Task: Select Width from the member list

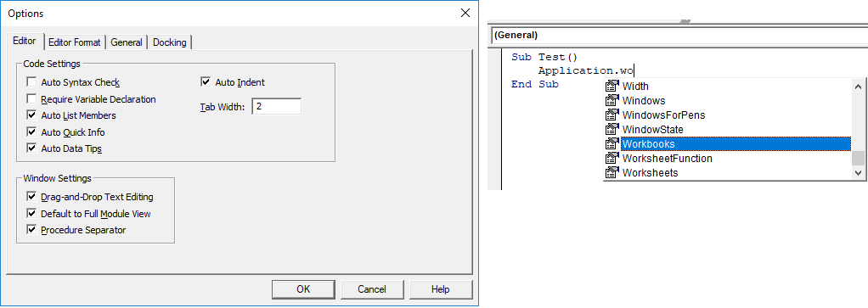Action: point(635,87)
